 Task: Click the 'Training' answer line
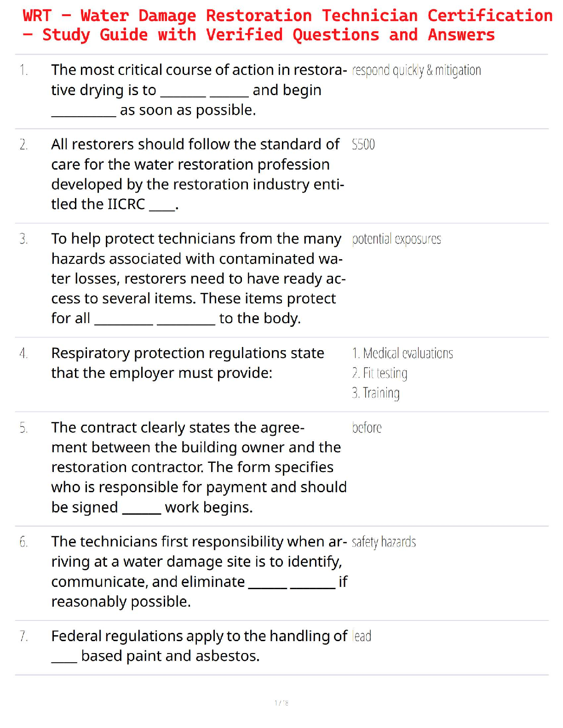click(376, 393)
